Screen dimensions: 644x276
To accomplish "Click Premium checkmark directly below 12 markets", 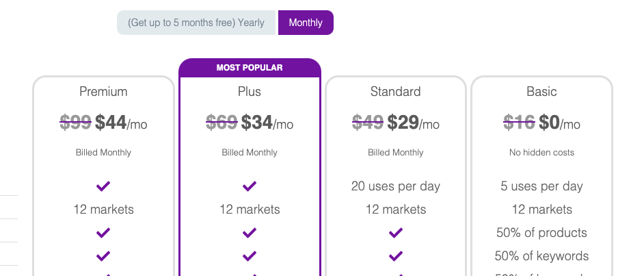I will [103, 234].
